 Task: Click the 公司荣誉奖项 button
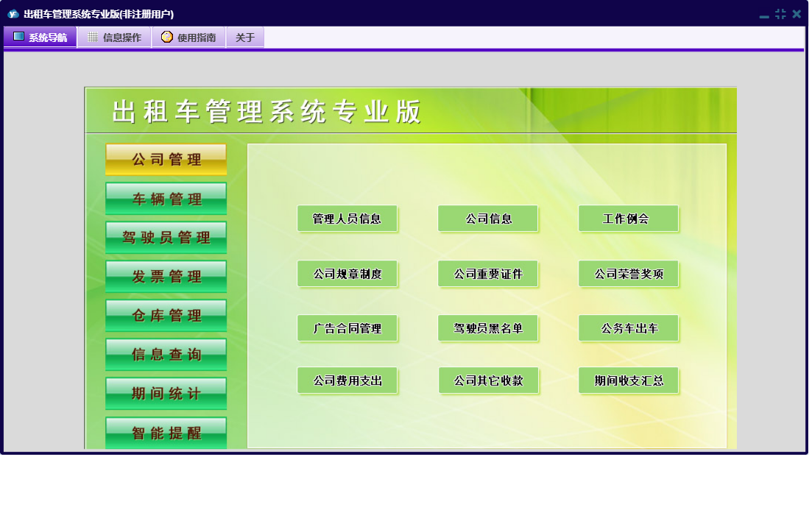[629, 274]
